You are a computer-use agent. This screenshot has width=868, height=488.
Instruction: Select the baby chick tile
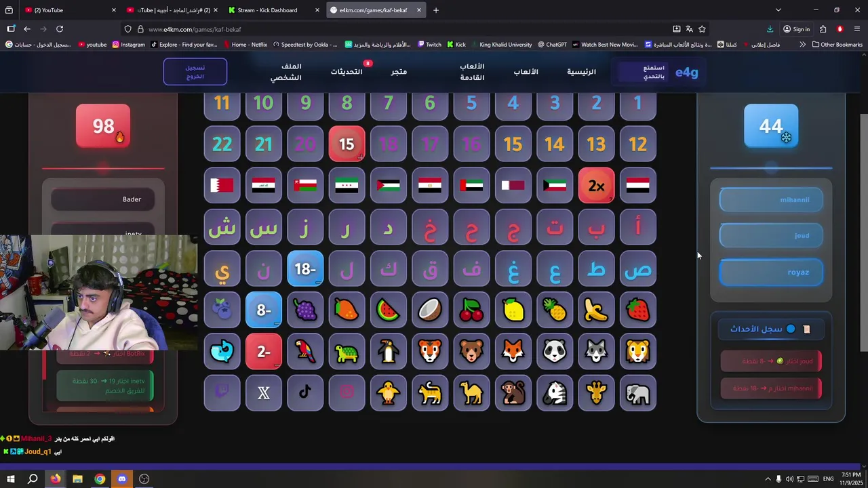389,393
